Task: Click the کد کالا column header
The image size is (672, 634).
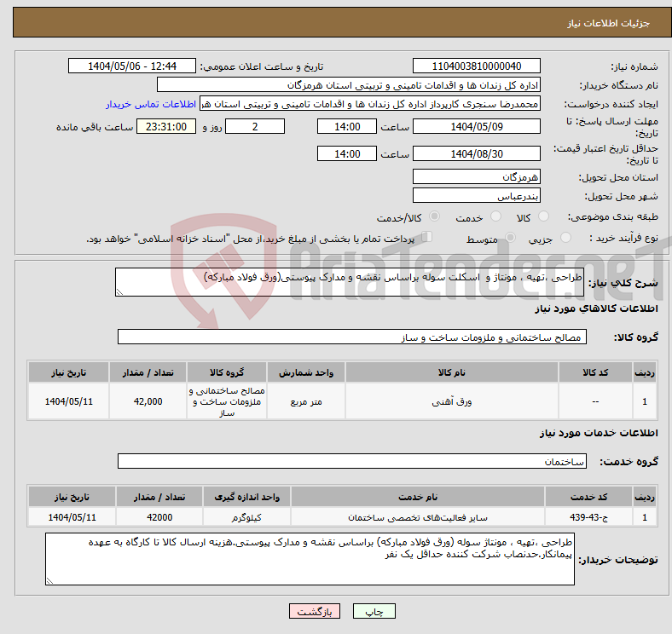Action: (595, 372)
